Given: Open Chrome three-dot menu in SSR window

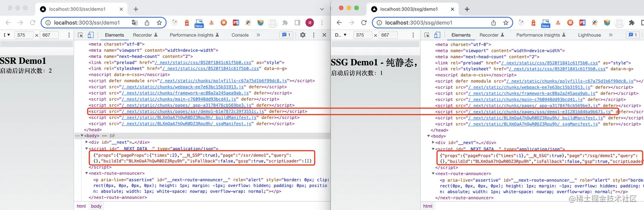Looking at the screenshot, I should pos(322,23).
